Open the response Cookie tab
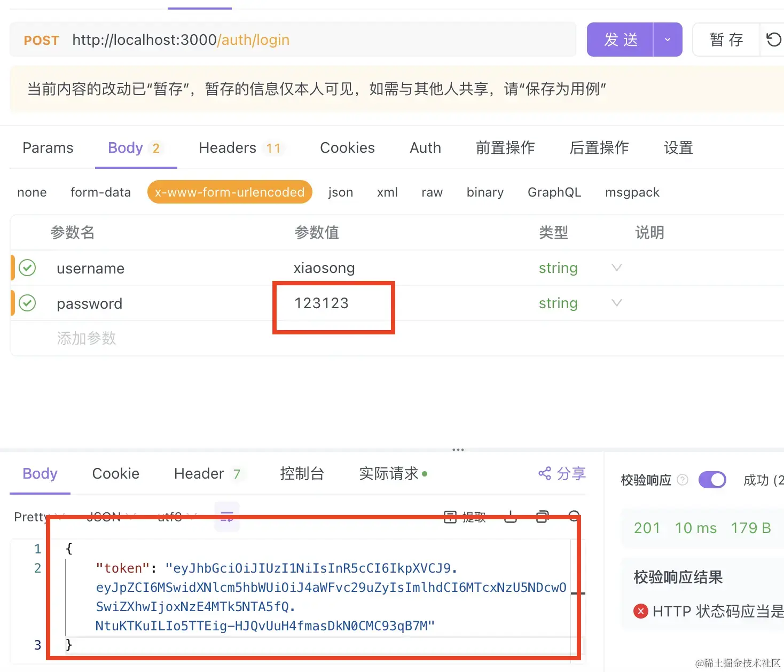 (116, 474)
